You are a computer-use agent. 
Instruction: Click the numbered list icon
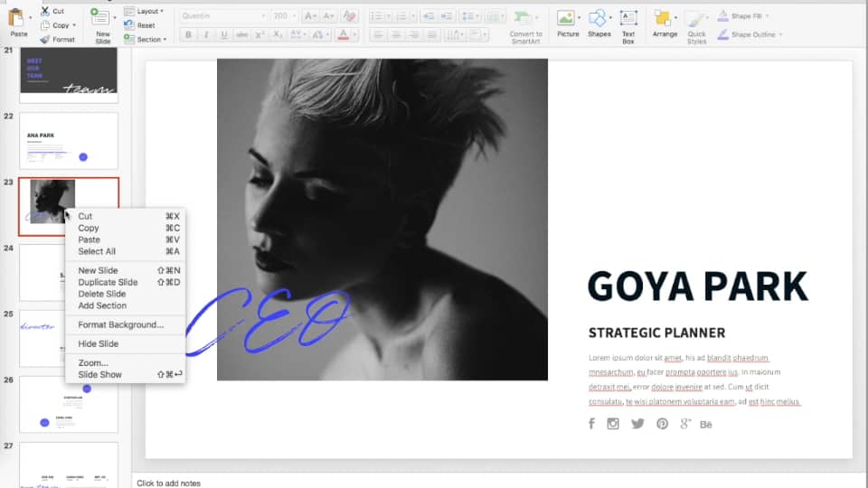[x=401, y=16]
